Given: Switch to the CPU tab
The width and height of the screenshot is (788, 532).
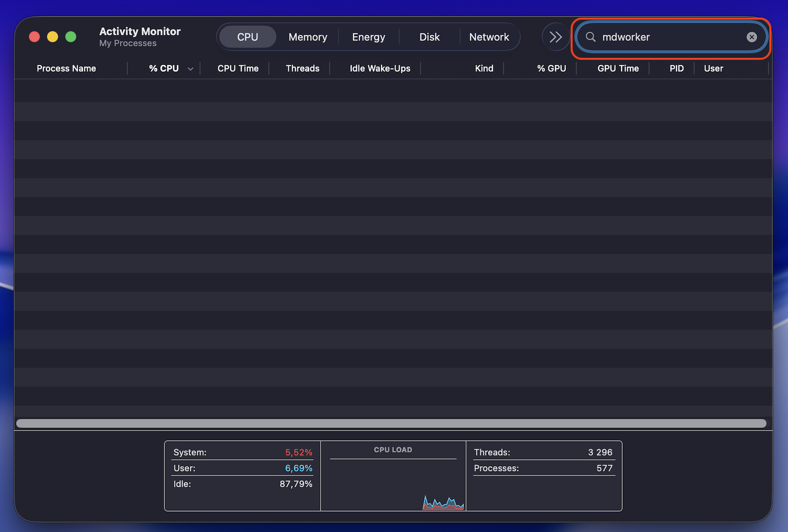Looking at the screenshot, I should point(248,37).
